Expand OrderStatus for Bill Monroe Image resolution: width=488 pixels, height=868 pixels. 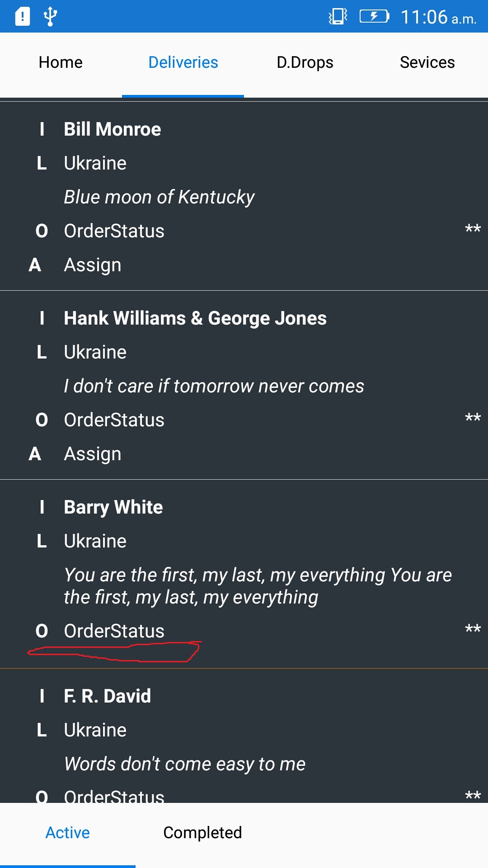tap(114, 231)
